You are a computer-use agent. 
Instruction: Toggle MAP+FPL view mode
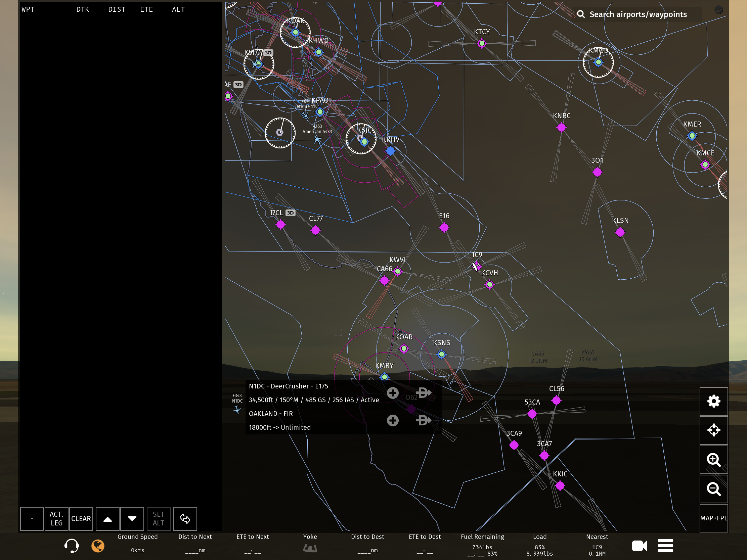[713, 518]
